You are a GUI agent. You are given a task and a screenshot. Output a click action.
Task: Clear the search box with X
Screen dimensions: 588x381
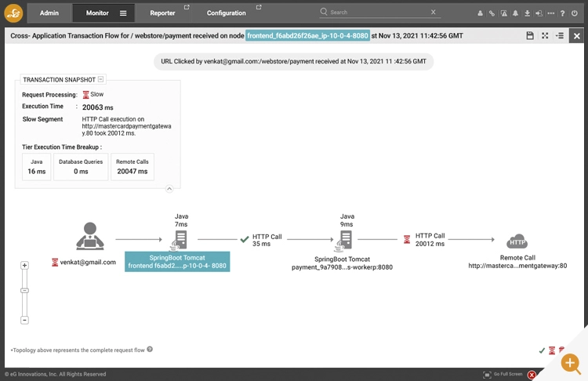click(x=433, y=12)
